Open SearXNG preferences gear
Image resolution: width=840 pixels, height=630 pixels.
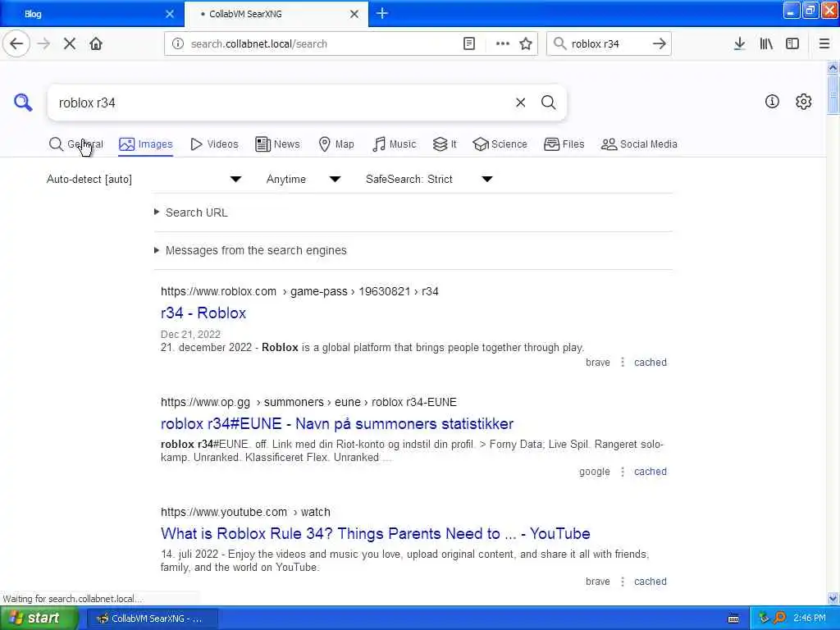[x=804, y=101]
